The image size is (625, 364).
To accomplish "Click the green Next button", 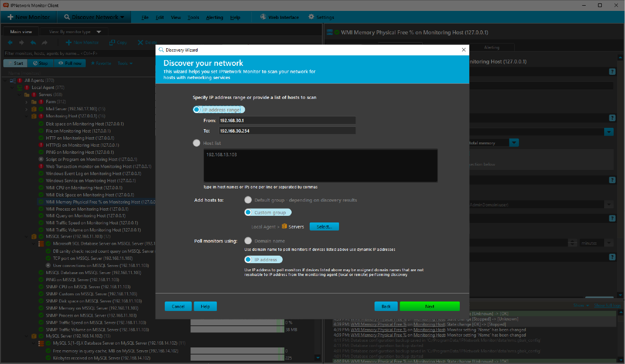I will [429, 306].
